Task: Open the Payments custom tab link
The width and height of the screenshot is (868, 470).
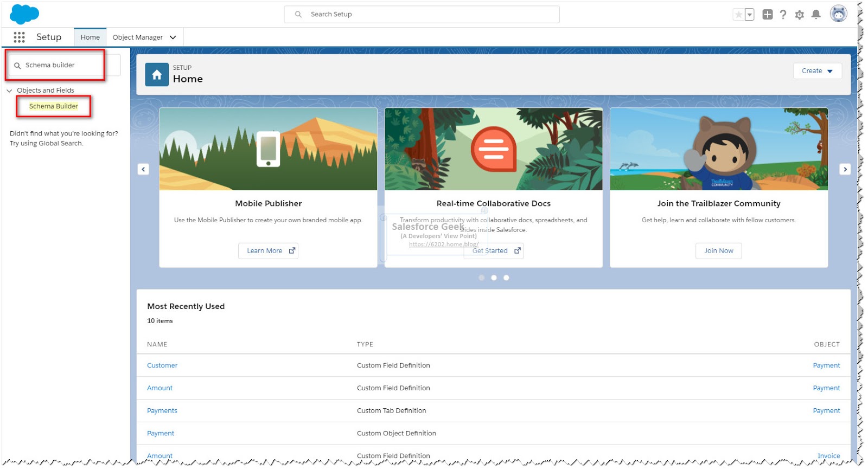Action: [162, 411]
